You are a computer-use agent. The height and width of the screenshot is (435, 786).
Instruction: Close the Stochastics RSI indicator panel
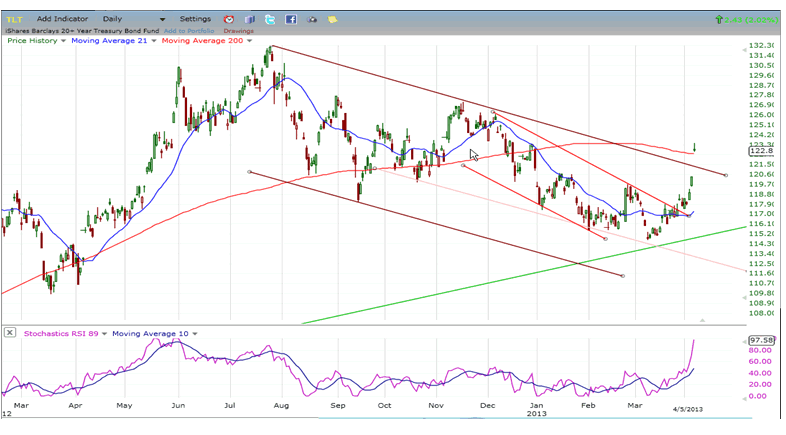point(10,333)
